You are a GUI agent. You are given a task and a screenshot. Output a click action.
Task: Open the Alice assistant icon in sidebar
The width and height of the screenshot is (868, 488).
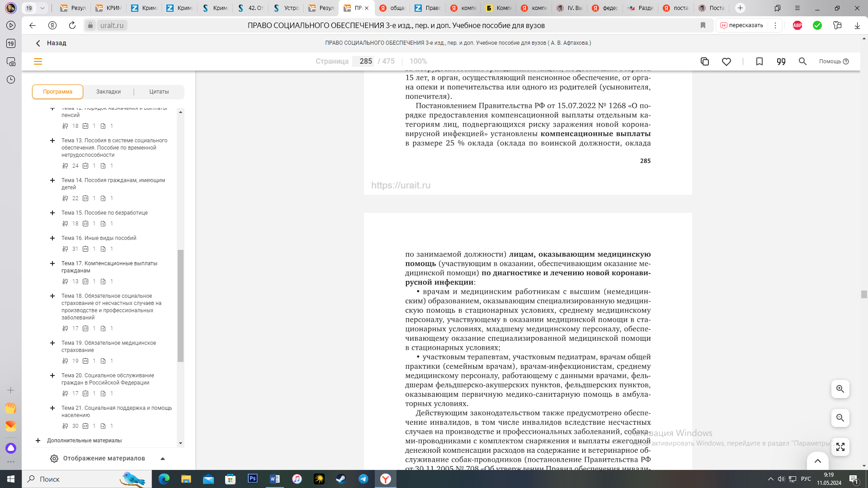(11, 448)
